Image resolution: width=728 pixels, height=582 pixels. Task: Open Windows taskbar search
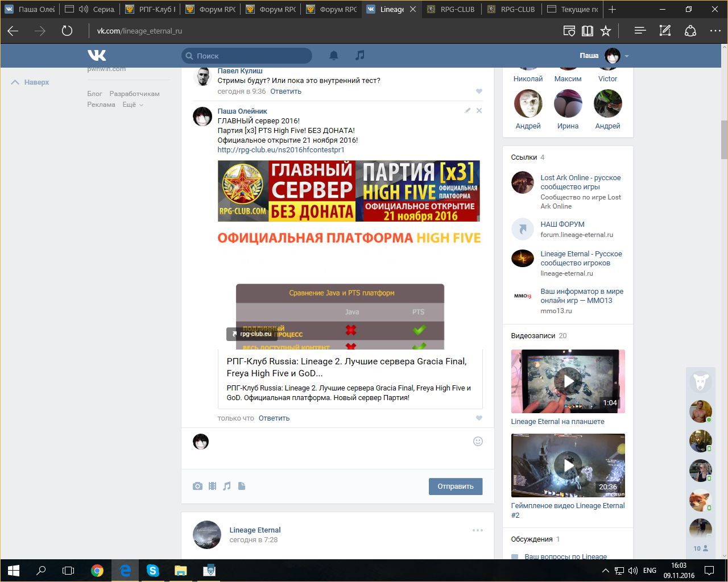click(41, 570)
